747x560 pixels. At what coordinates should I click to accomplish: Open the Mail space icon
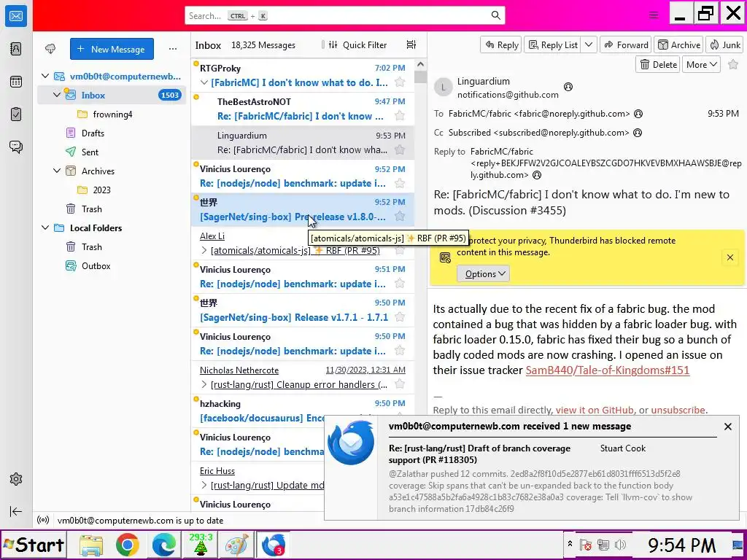16,16
